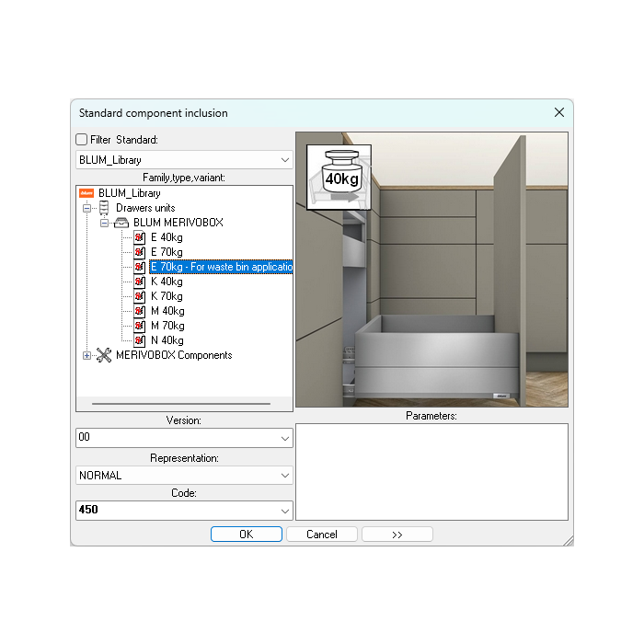
Task: Open the BLUM_Library standard dropdown
Action: point(184,160)
